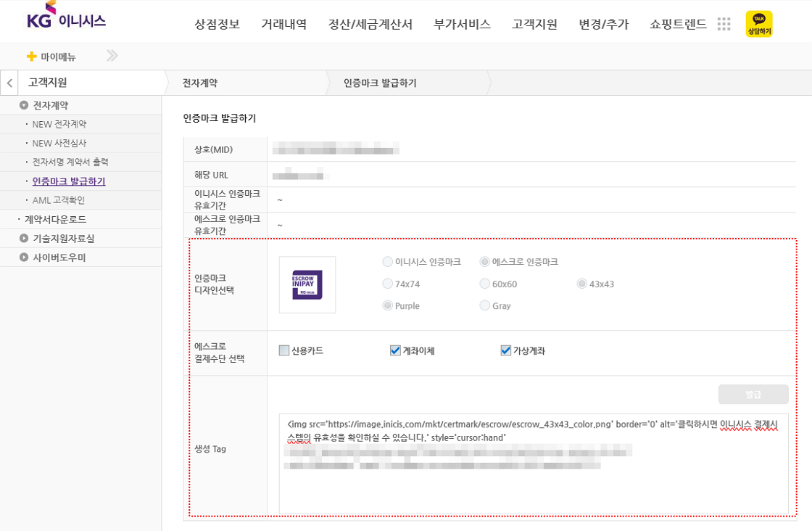Click the double chevron next to 마이메뉴
The height and width of the screenshot is (531, 812).
112,56
